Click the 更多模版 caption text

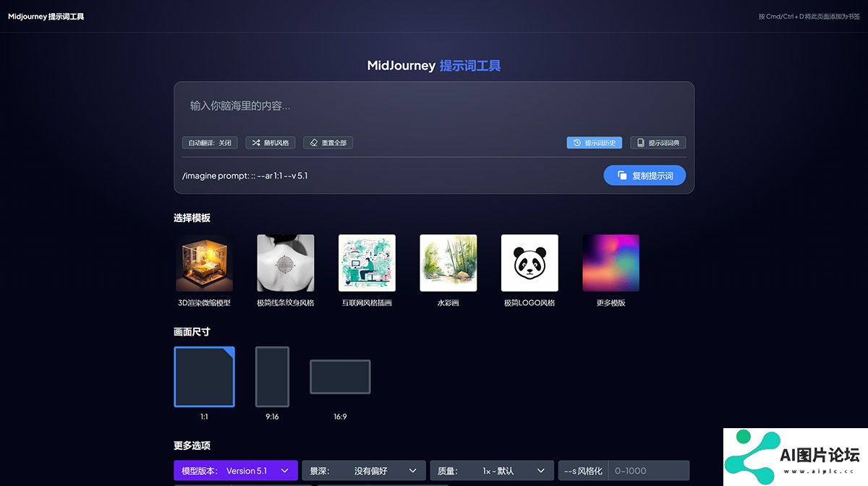pos(611,303)
